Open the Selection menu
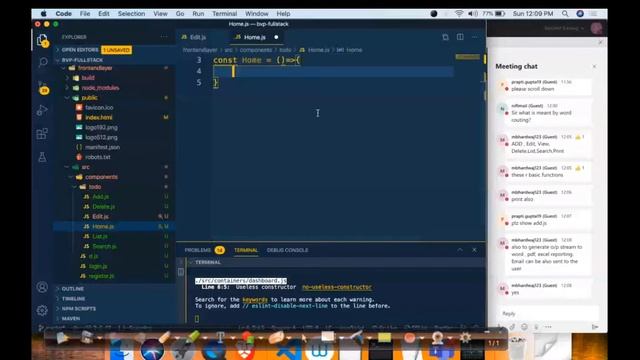Screen dimensions: 640x360 pyautogui.click(x=131, y=14)
